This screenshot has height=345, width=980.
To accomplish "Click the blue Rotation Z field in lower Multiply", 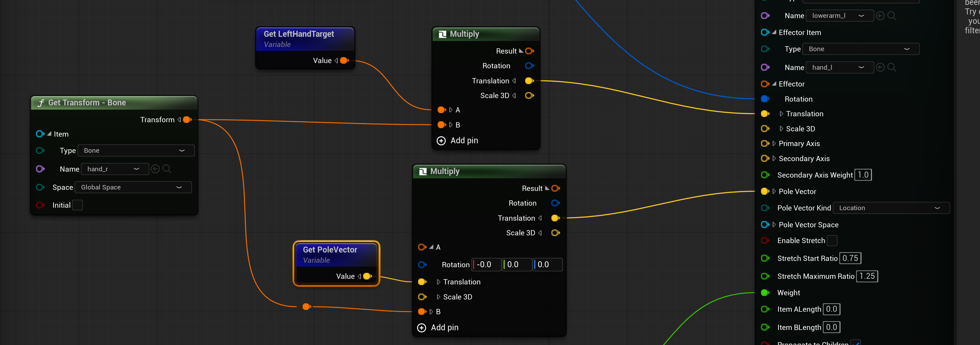I will point(548,265).
